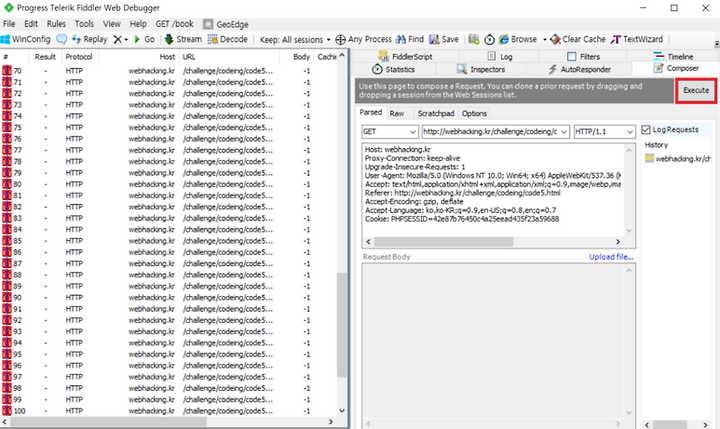
Task: Click the Execute button
Action: 696,90
